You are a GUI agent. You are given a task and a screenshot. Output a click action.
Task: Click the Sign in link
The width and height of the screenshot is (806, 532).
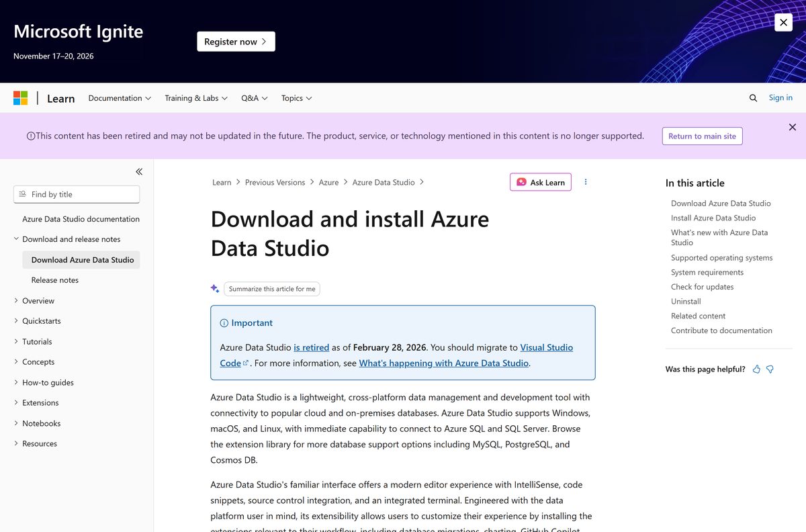coord(780,98)
